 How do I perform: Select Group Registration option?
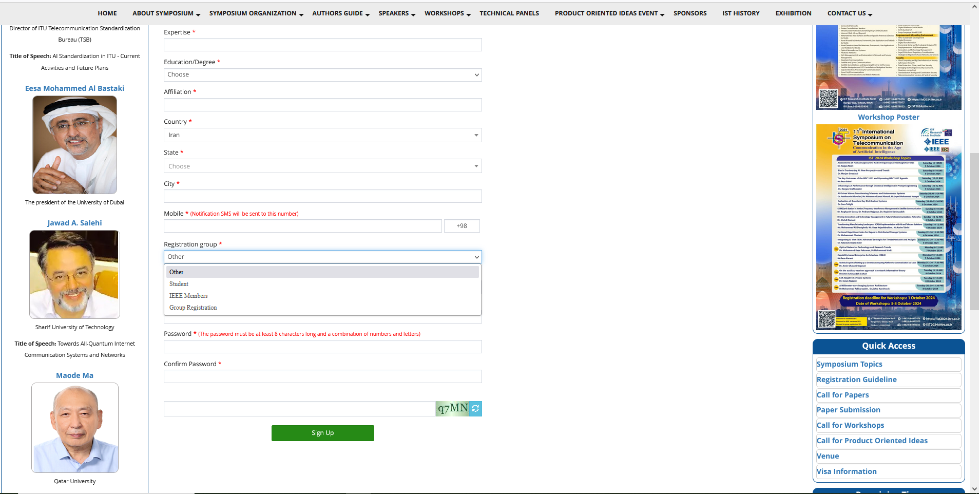coord(323,308)
